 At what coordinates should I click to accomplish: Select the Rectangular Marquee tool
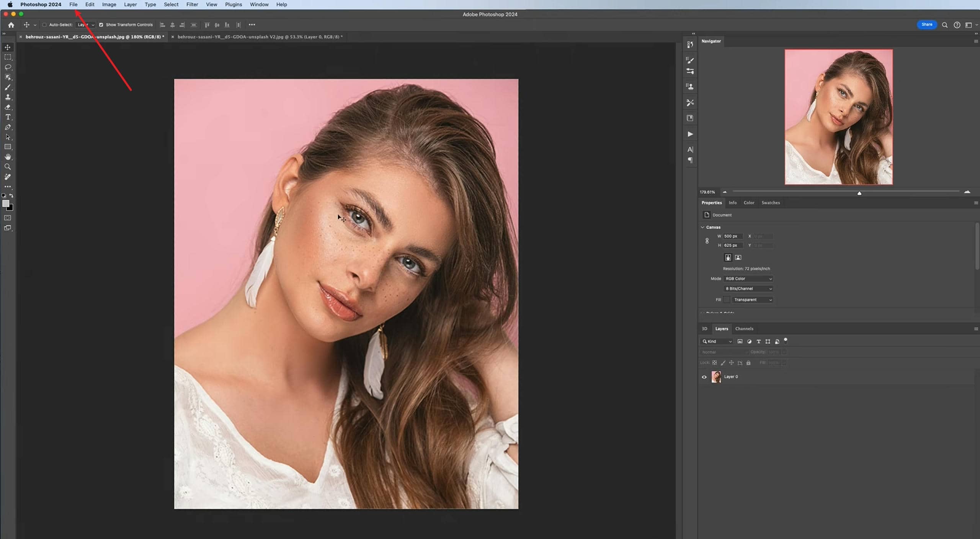tap(8, 57)
